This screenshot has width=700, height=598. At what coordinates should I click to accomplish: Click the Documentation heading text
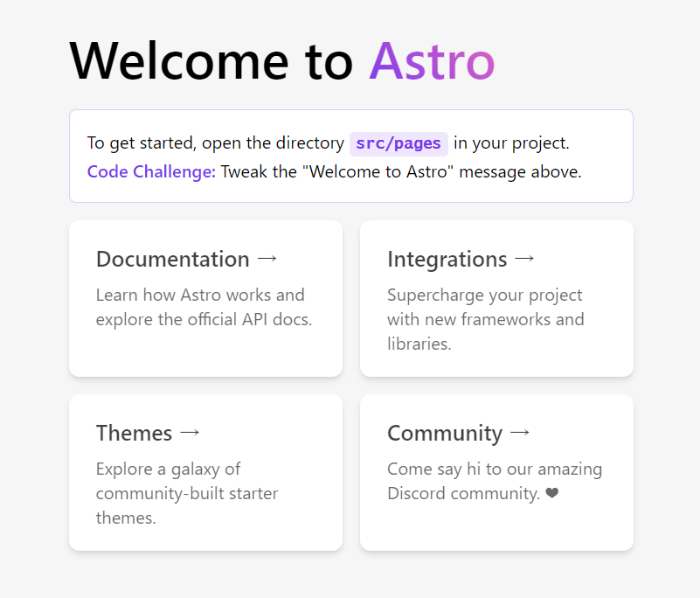coord(172,259)
